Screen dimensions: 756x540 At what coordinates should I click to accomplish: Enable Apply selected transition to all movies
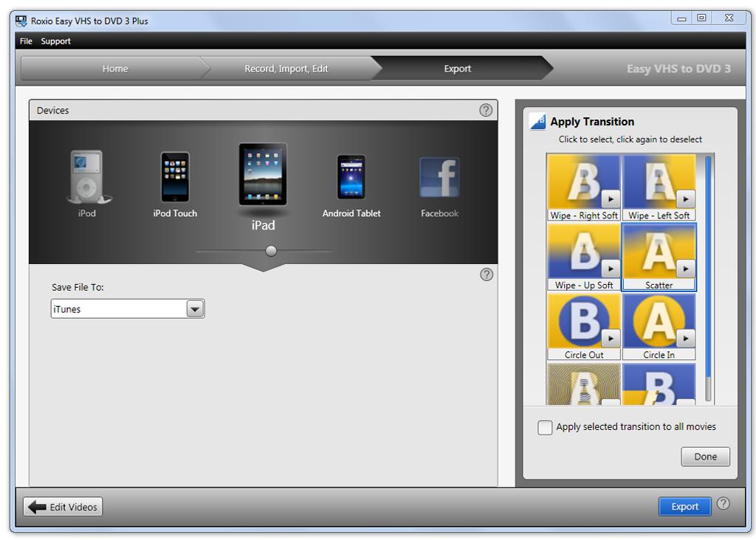tap(545, 427)
